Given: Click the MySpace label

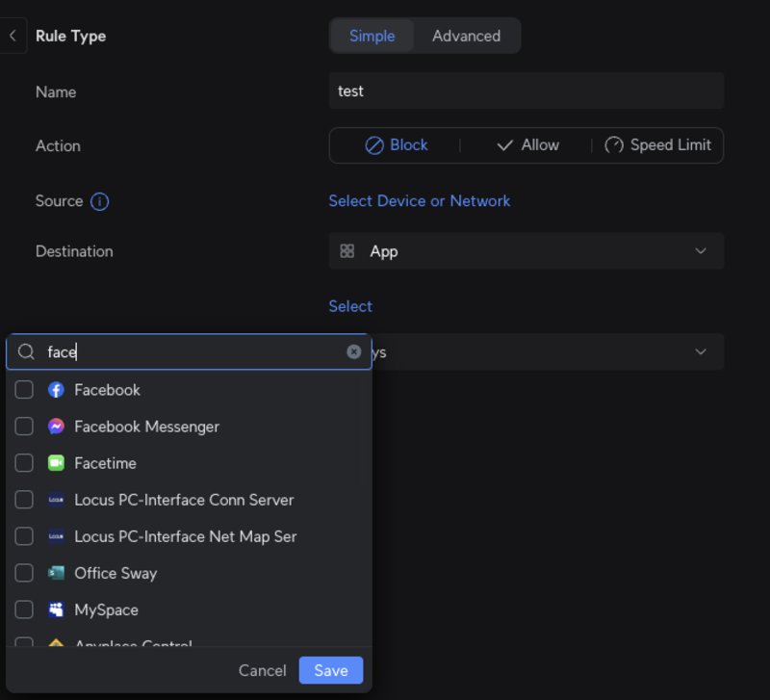Looking at the screenshot, I should click(106, 610).
